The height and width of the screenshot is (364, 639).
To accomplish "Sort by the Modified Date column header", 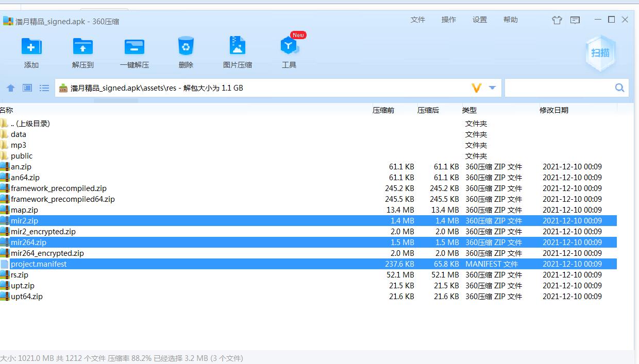I will [x=554, y=110].
